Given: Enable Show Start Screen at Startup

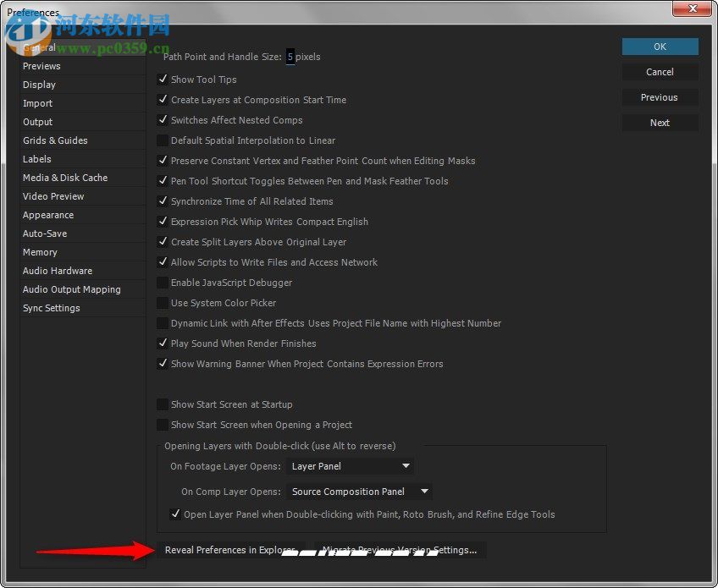Looking at the screenshot, I should click(x=163, y=404).
